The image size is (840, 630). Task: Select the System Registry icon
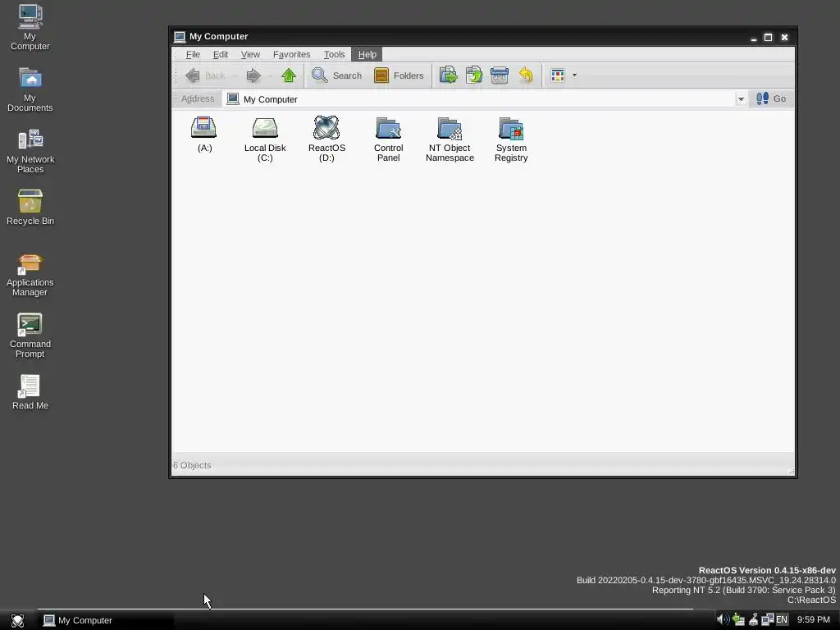click(x=511, y=139)
